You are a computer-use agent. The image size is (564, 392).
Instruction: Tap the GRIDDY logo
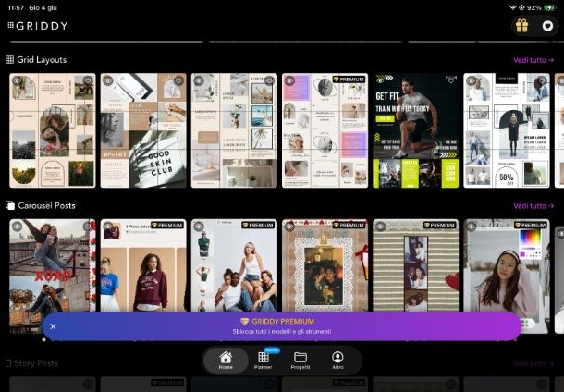point(37,26)
